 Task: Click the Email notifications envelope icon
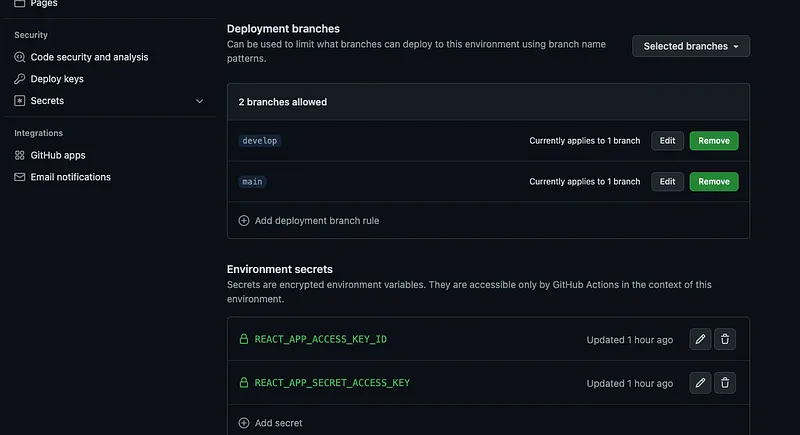(x=19, y=177)
